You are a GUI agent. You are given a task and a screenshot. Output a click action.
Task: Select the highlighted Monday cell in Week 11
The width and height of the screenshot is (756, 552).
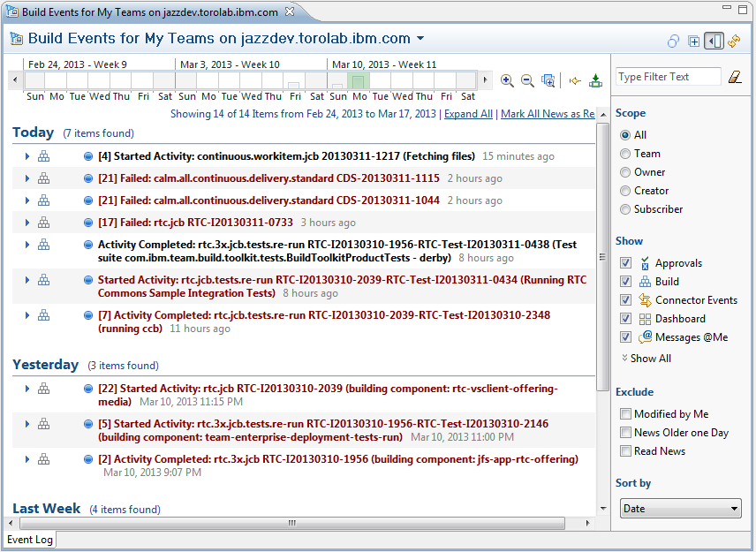tap(358, 80)
